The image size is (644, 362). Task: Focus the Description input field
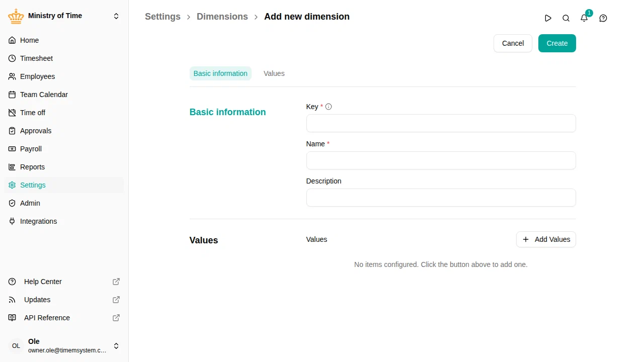(441, 198)
